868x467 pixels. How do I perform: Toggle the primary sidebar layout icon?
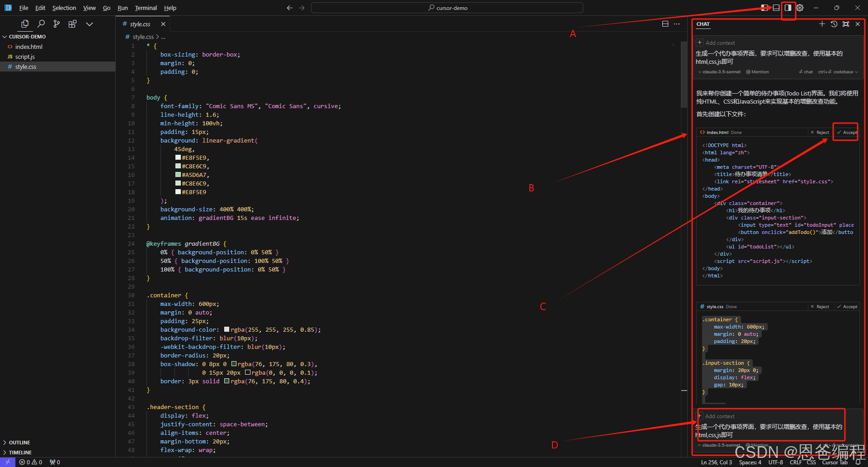pos(764,8)
